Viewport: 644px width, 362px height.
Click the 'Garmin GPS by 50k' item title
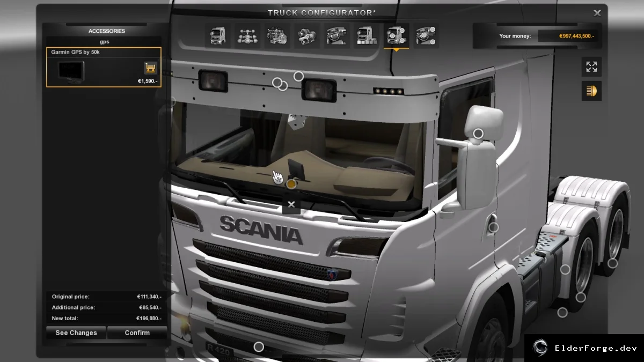75,52
